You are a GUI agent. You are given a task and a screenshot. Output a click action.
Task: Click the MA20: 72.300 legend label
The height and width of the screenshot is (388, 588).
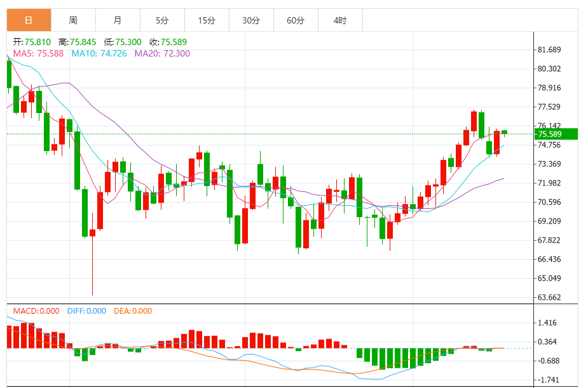tap(162, 53)
